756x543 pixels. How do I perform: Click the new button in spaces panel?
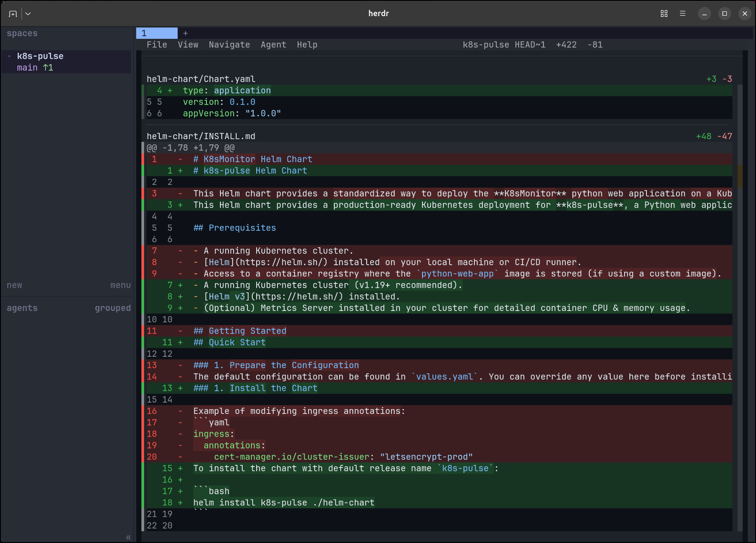[14, 285]
